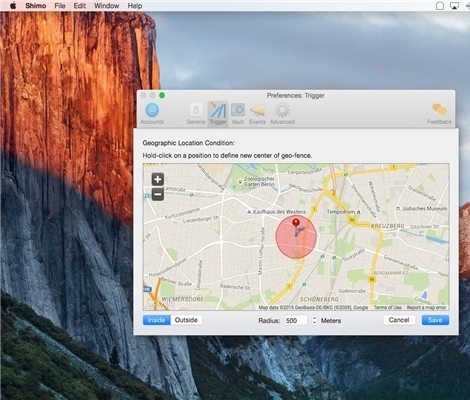Click the Jüdisches Museum map label
The height and width of the screenshot is (400, 470).
tap(424, 208)
